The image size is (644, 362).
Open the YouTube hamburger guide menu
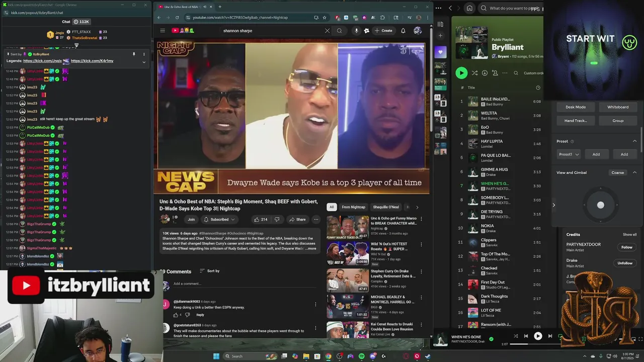163,31
